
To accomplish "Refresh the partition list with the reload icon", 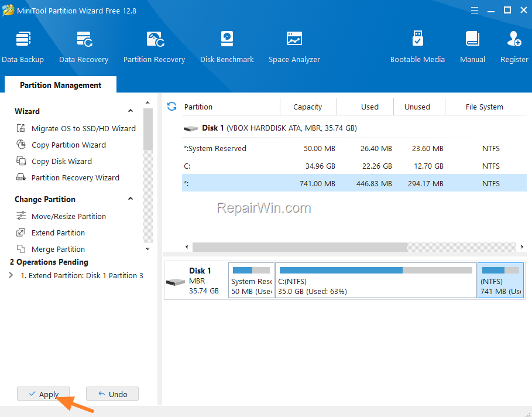I will (171, 107).
